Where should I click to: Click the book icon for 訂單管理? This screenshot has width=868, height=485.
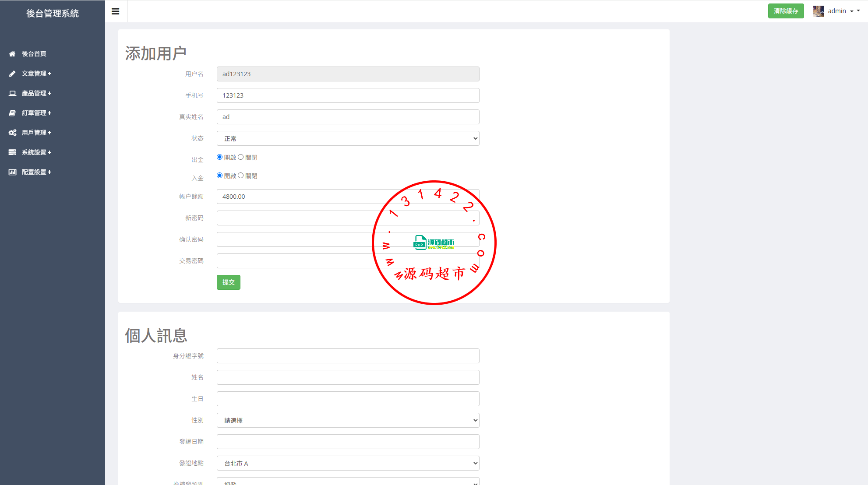click(x=12, y=113)
